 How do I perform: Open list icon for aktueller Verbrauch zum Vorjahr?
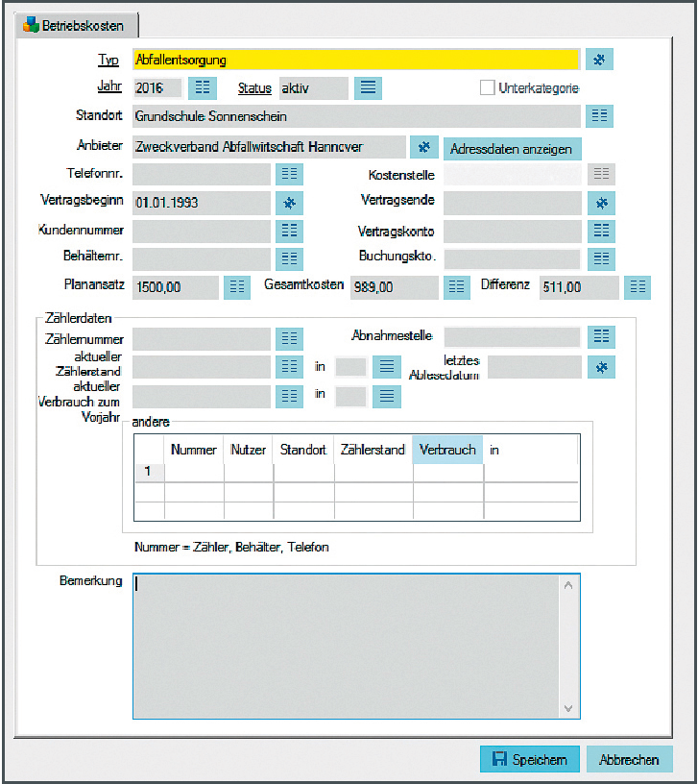coord(289,397)
